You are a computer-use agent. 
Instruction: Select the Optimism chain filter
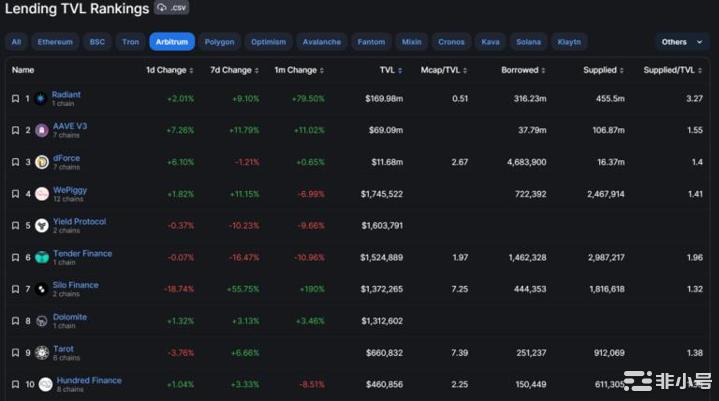tap(268, 42)
